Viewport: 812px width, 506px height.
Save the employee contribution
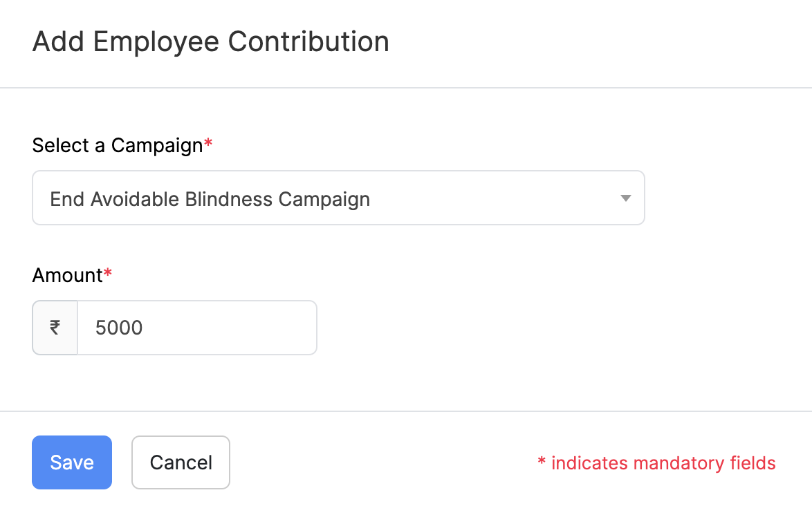click(72, 462)
